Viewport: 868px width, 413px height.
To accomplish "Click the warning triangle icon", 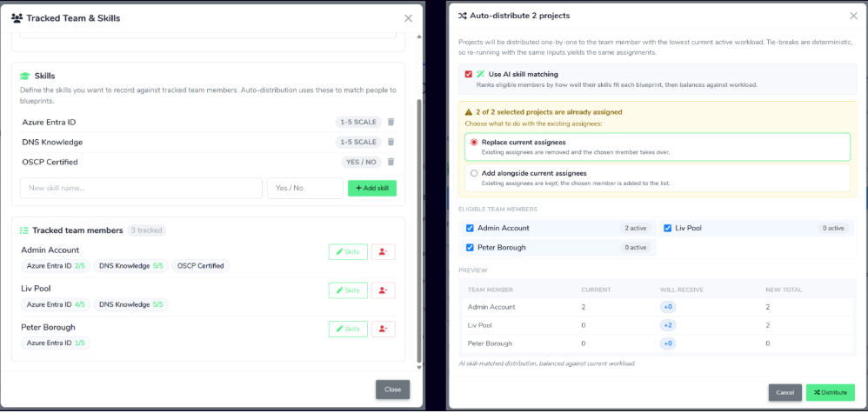I will 469,112.
